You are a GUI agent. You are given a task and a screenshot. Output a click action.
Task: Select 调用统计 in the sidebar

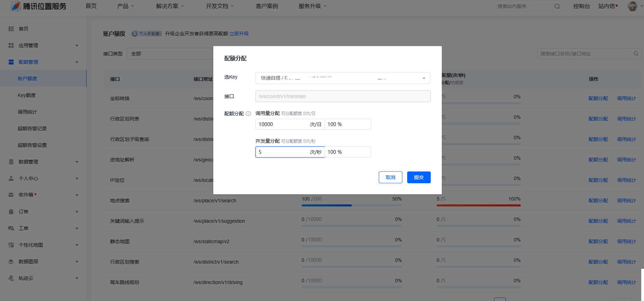(x=27, y=112)
